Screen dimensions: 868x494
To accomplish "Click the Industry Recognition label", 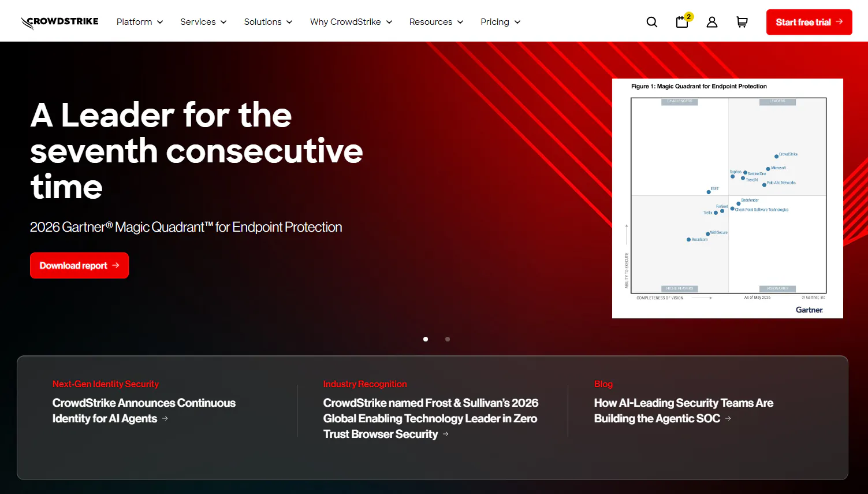I will click(365, 384).
